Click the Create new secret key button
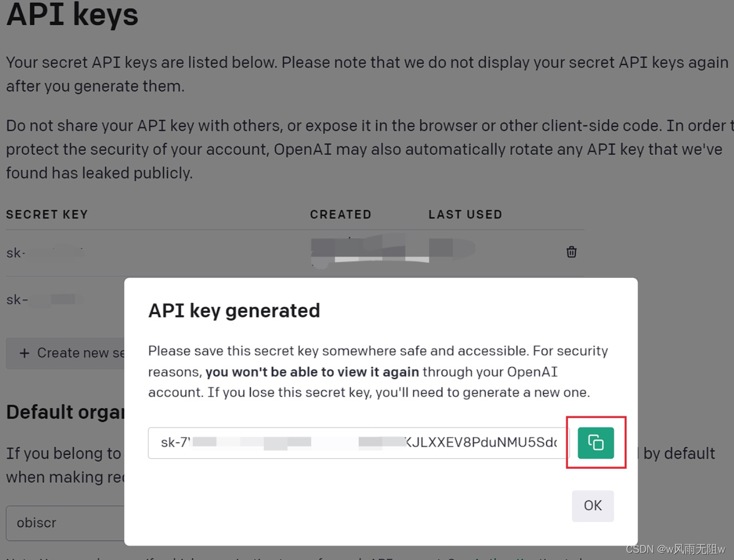 (x=65, y=353)
